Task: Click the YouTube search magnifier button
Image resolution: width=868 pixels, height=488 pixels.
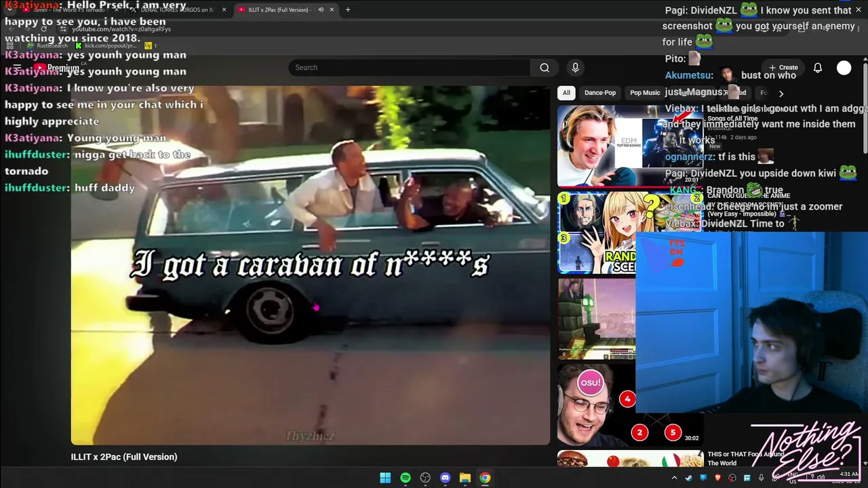Action: click(545, 68)
